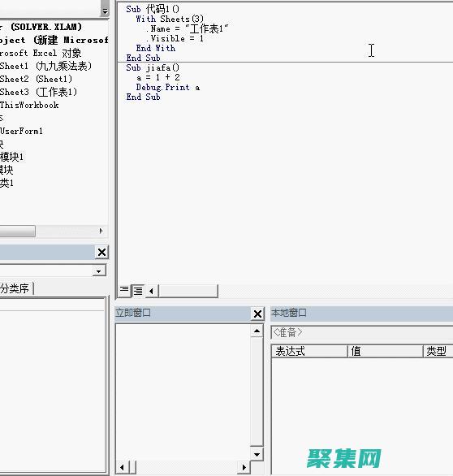
Task: Click the line 'With Sheets(3)' in code
Action: click(x=170, y=19)
